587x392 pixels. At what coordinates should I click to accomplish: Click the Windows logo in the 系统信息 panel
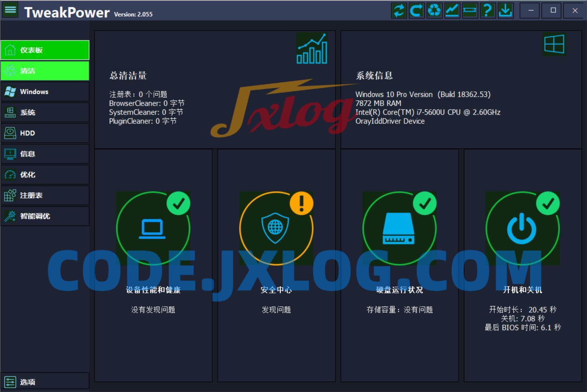coord(554,44)
